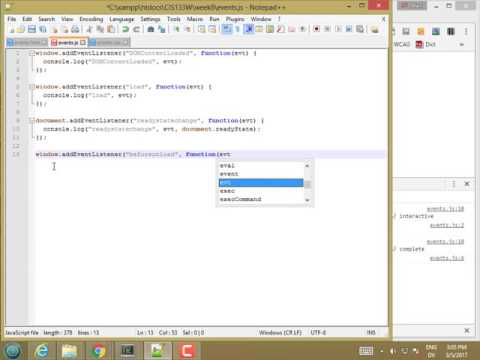Open Google Chrome from the taskbar

tap(98, 351)
